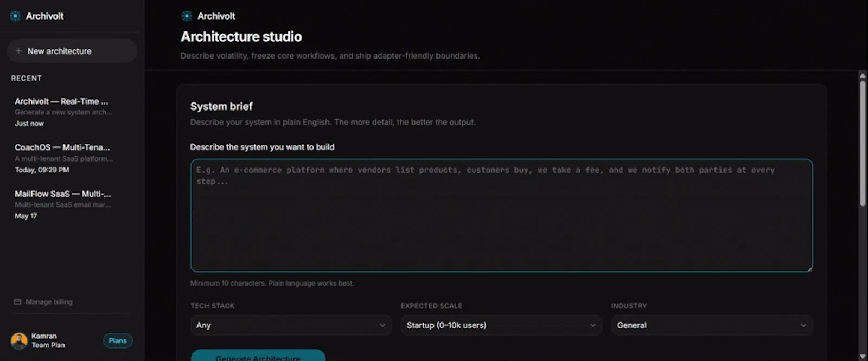Click the Kamran username text
The width and height of the screenshot is (868, 361).
[44, 336]
